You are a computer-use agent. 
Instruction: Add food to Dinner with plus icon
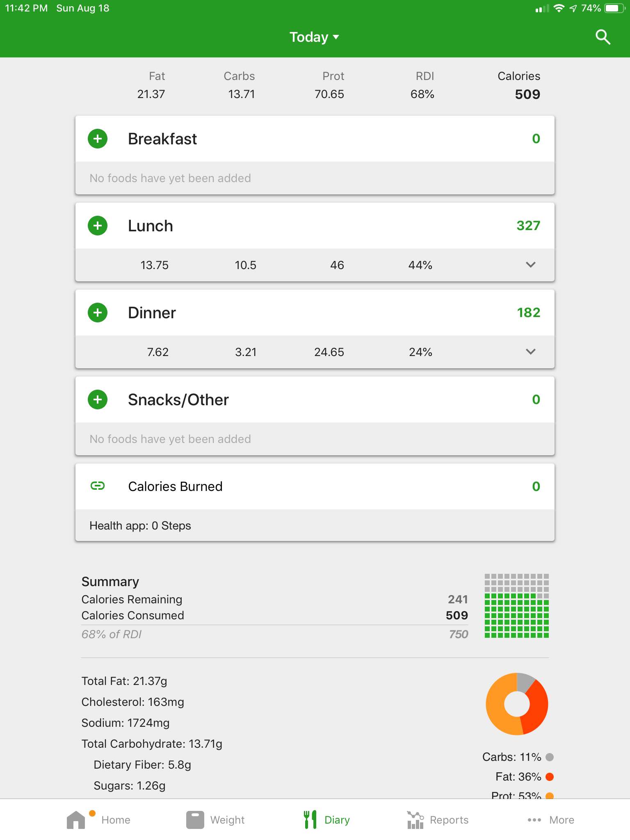click(x=98, y=313)
